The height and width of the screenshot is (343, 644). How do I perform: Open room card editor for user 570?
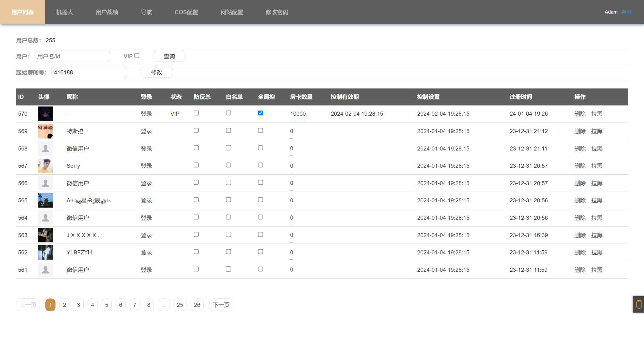(x=297, y=114)
